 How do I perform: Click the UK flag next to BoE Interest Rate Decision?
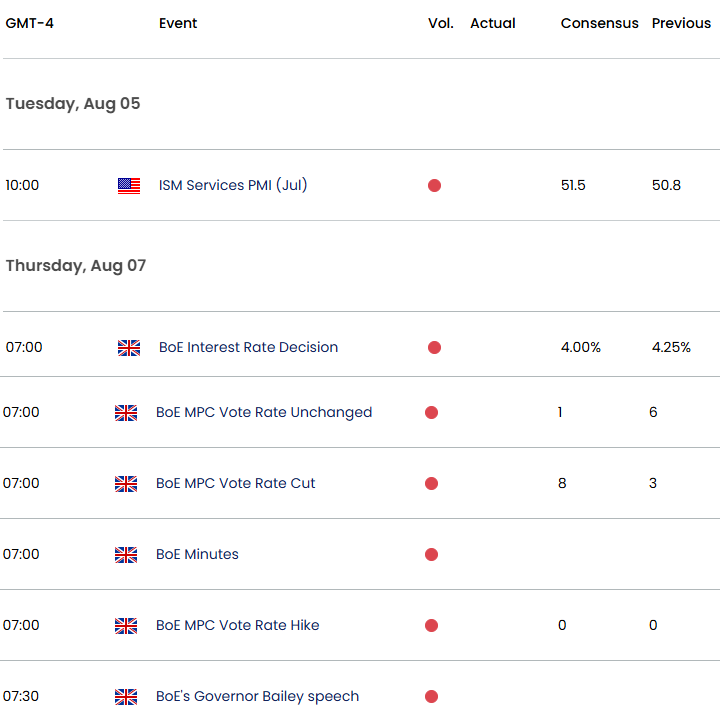pyautogui.click(x=129, y=348)
